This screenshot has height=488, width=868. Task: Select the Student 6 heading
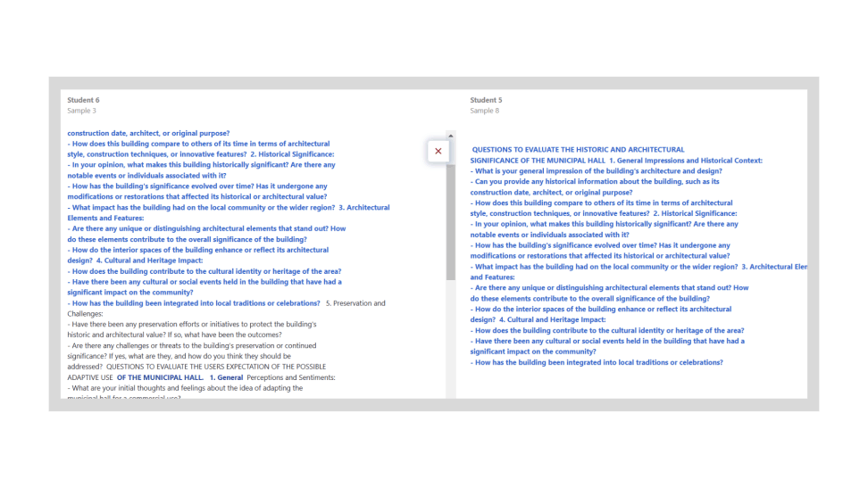pos(83,100)
